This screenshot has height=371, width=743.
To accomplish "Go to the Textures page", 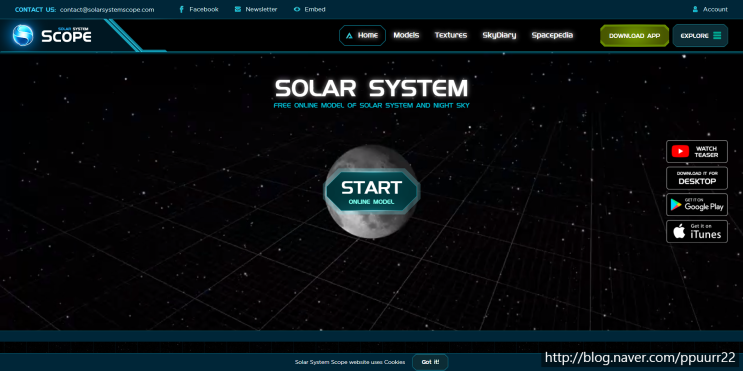I will (x=451, y=36).
